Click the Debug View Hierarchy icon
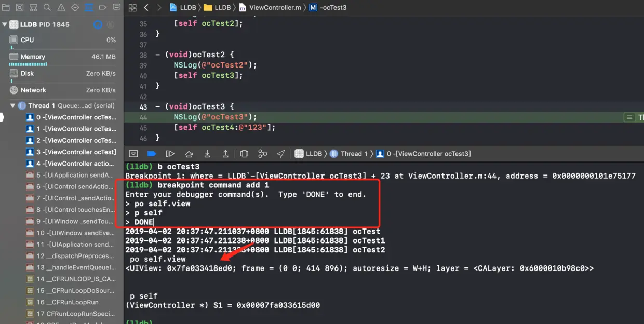The width and height of the screenshot is (644, 324). (x=244, y=153)
